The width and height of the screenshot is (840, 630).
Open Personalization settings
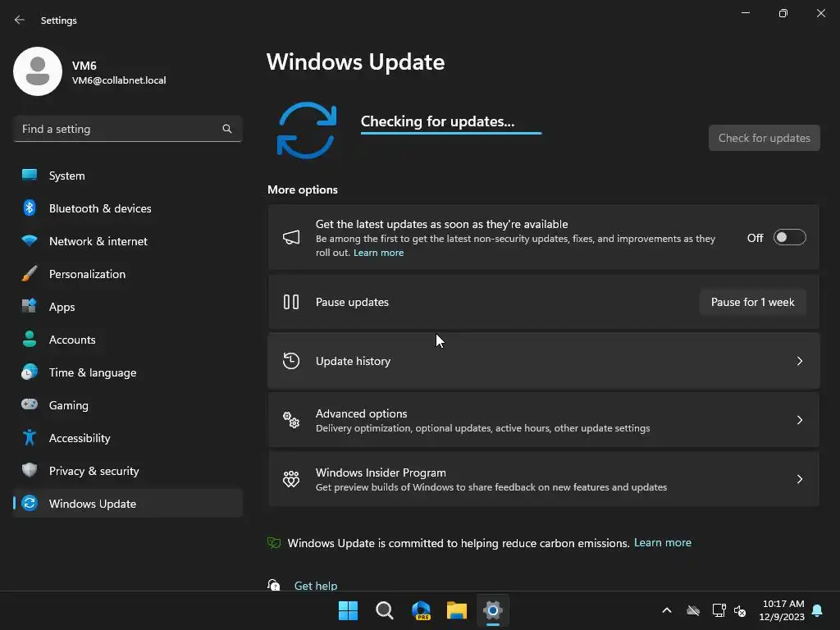(x=127, y=274)
